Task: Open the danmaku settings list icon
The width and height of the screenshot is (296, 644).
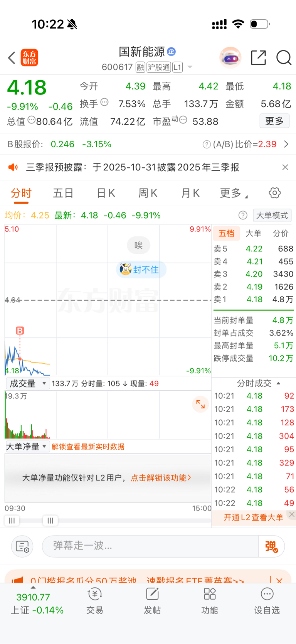Action: pos(22,546)
